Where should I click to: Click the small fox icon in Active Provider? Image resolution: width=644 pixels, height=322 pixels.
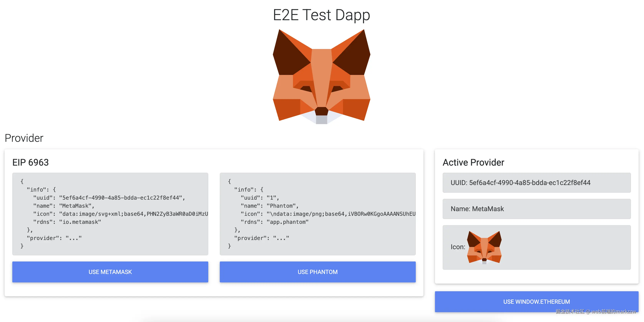pos(484,247)
